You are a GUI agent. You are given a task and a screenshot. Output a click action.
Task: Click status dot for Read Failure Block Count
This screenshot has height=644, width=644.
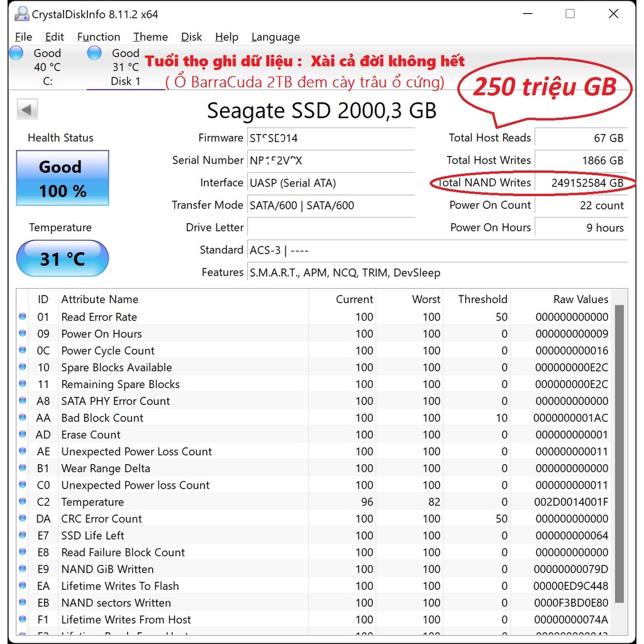(23, 552)
